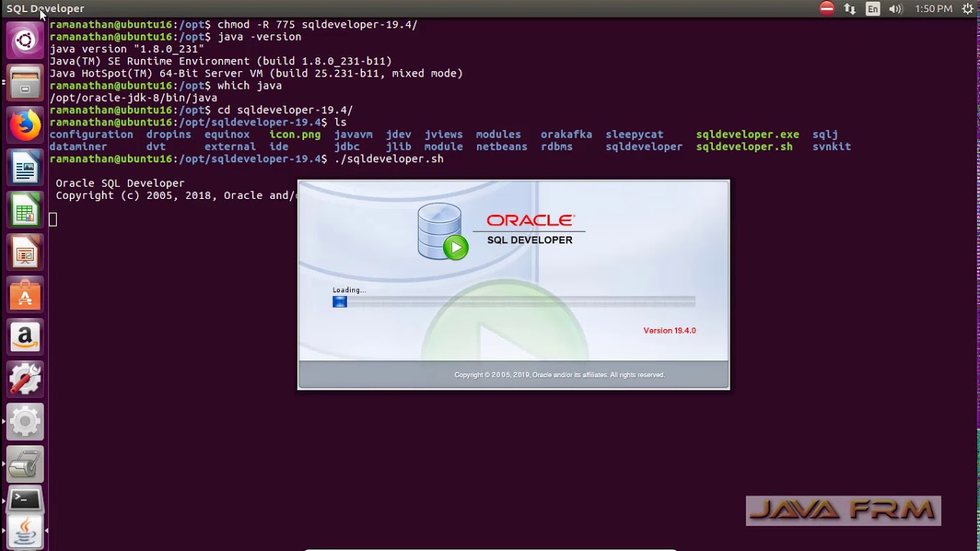Image resolution: width=980 pixels, height=551 pixels.
Task: Open the wrench-and-gear tools icon
Action: point(24,378)
